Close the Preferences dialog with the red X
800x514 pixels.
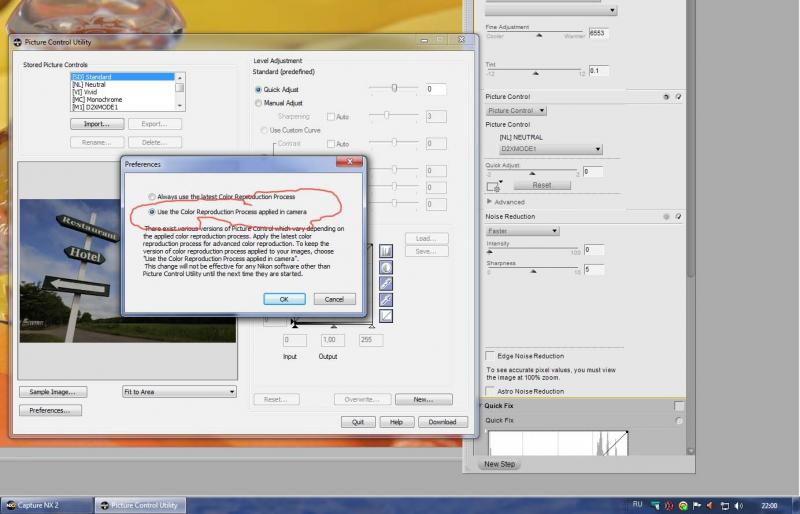tap(349, 162)
